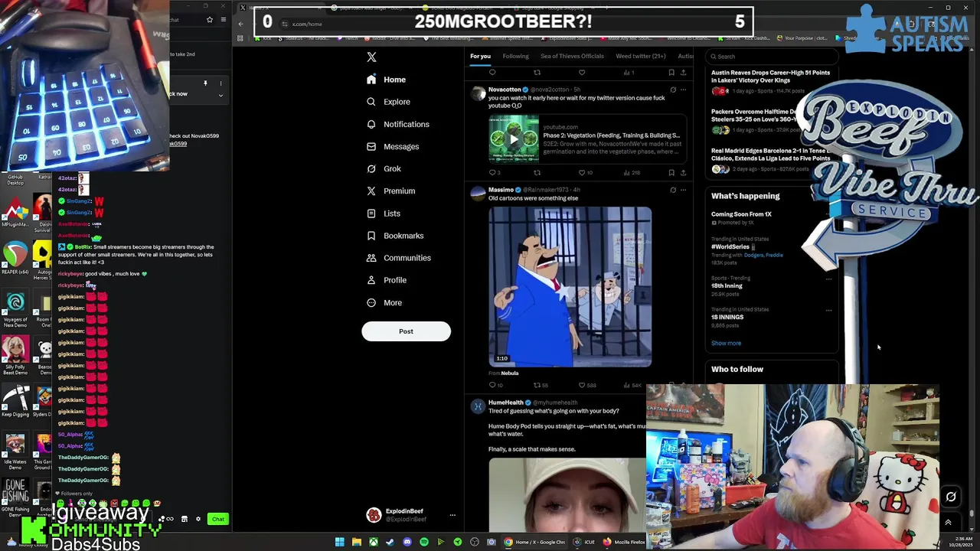980x551 pixels.
Task: Open more options on Novacotton tweet
Action: tap(683, 90)
